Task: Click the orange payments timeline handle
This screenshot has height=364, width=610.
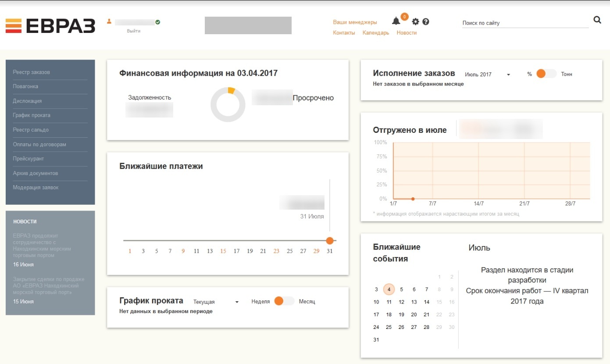Action: 330,240
